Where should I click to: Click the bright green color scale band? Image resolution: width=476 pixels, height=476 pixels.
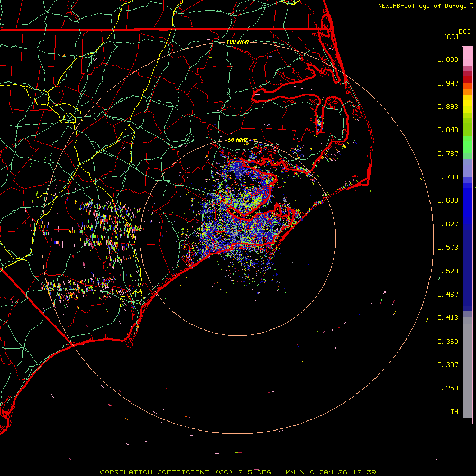(467, 144)
